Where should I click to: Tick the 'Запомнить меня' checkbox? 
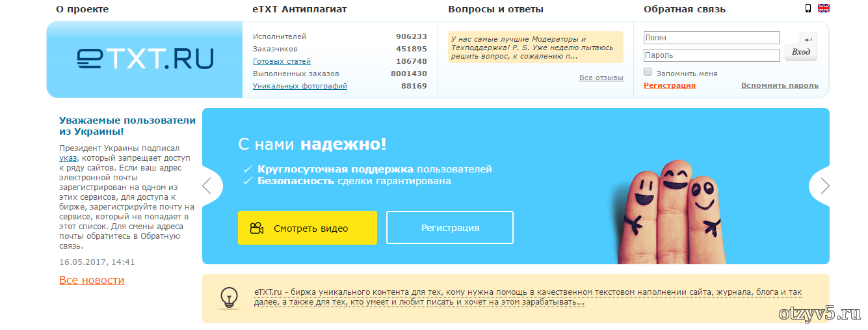[x=648, y=72]
